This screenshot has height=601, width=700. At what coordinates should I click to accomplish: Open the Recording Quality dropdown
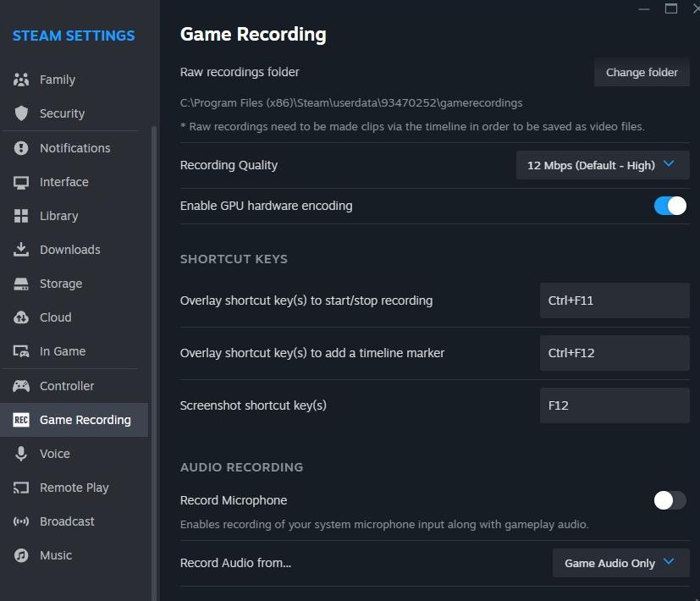(602, 165)
